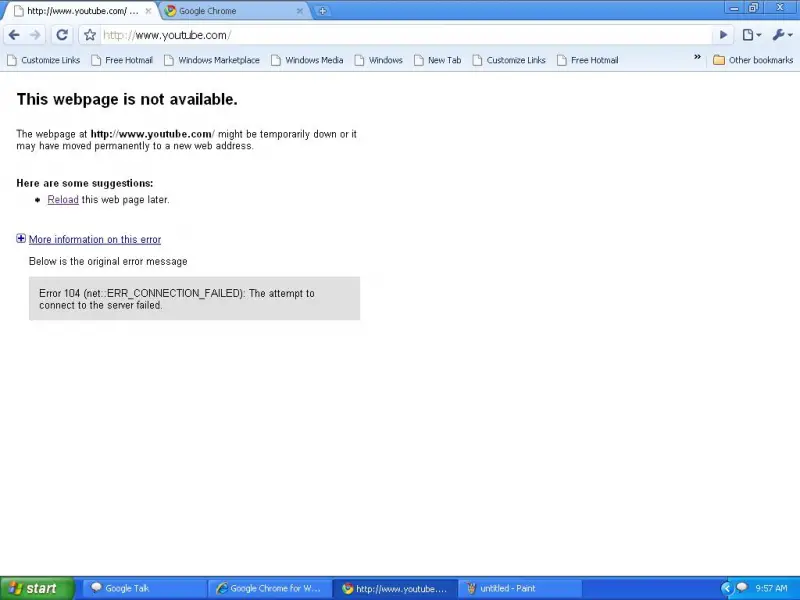Open the Windows Marketplace bookmark
This screenshot has width=800, height=600.
212,60
